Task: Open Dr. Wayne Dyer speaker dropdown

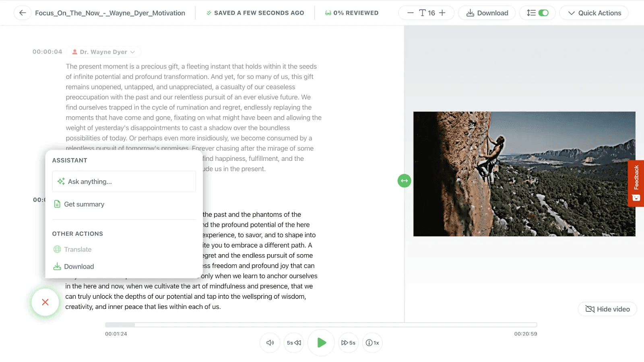Action: 103,52
